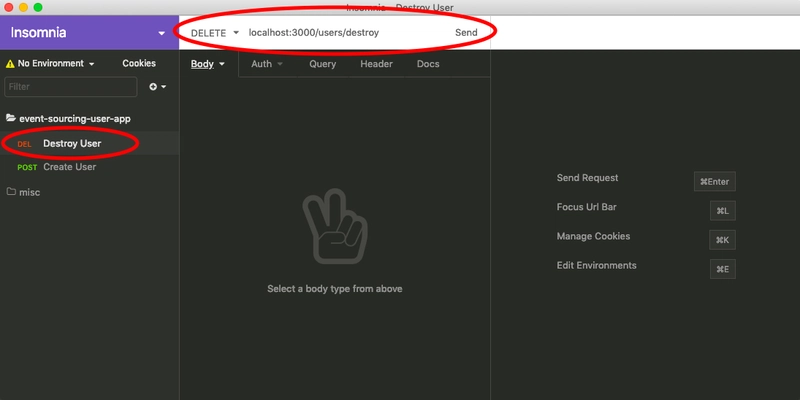This screenshot has width=800, height=400.
Task: Click the Insomnia logo title
Action: point(38,33)
